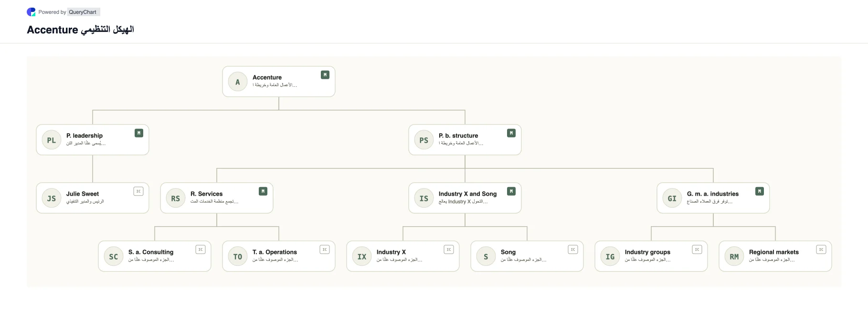Click IC badge on the IX Industry X card

click(x=449, y=250)
